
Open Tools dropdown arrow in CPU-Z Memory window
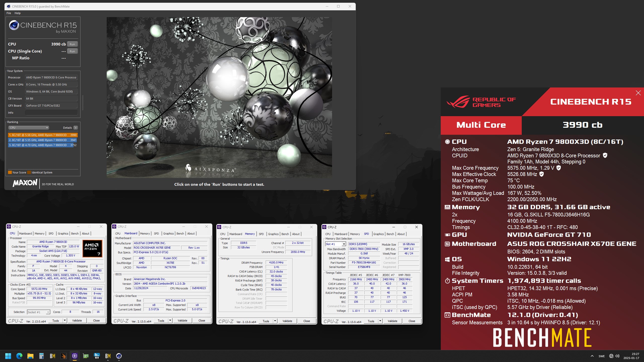coord(275,321)
